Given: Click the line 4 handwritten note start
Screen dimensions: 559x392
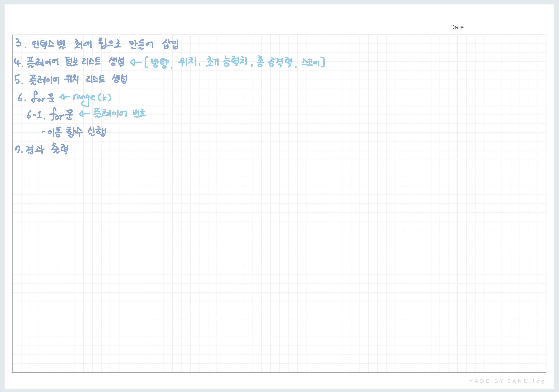Looking at the screenshot, I should [18, 62].
